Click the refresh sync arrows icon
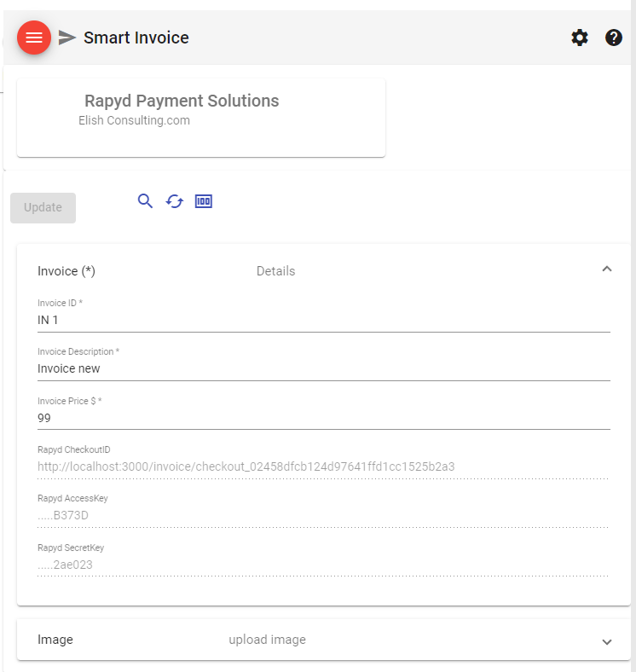Image resolution: width=636 pixels, height=672 pixels. pos(175,201)
